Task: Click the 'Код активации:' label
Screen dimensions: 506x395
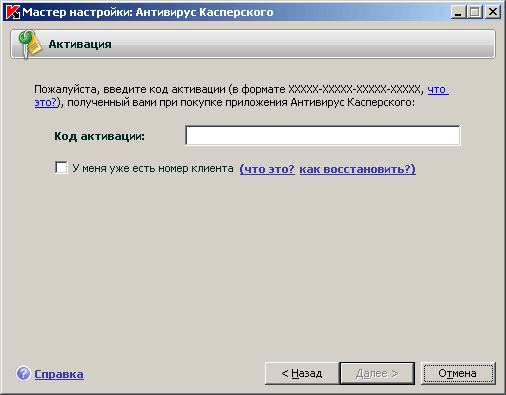Action: 99,136
